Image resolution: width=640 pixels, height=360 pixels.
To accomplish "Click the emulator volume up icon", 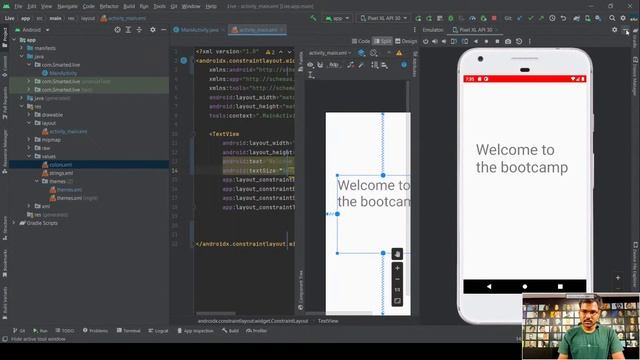I will (434, 41).
